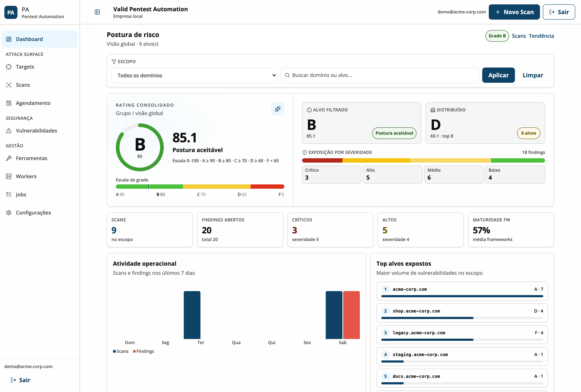Click the Vulnerabilidades warning triangle icon

pos(9,131)
